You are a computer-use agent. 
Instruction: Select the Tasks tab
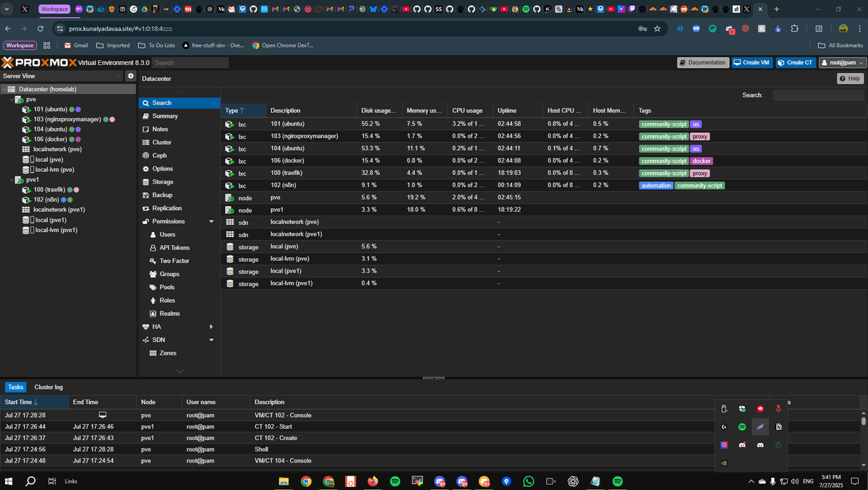click(16, 387)
